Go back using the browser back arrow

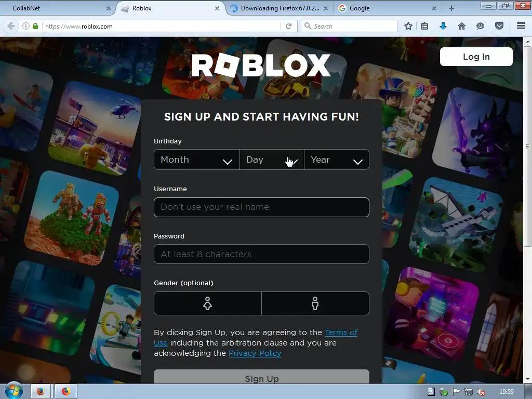11,26
